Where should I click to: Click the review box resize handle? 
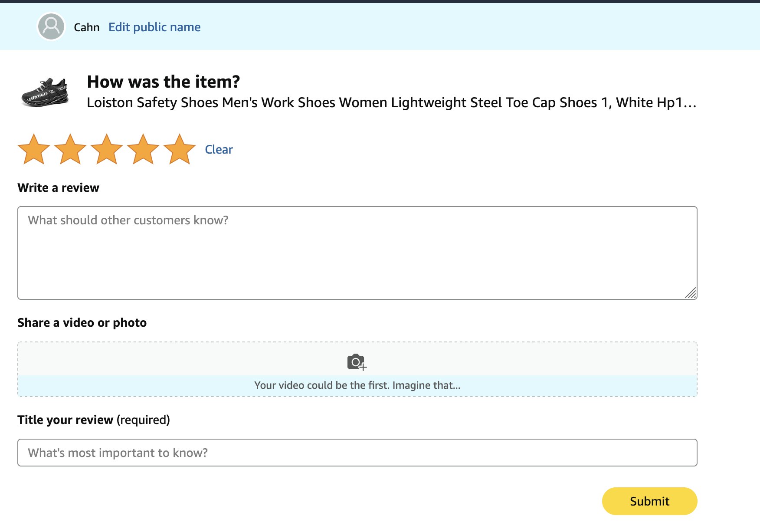pos(691,293)
